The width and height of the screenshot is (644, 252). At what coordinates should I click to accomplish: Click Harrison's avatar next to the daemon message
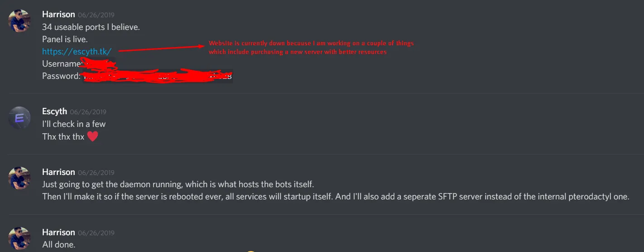20,178
